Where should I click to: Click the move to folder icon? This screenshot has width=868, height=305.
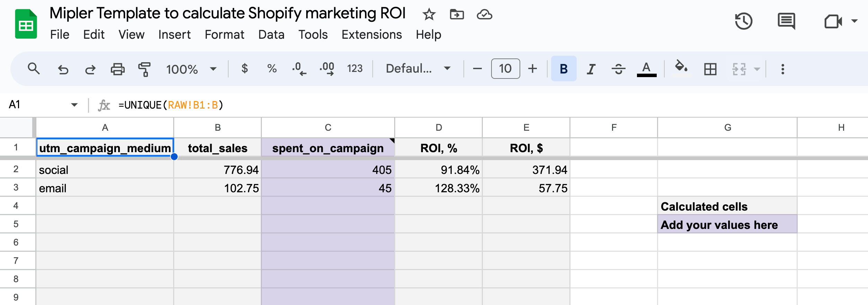pyautogui.click(x=457, y=15)
